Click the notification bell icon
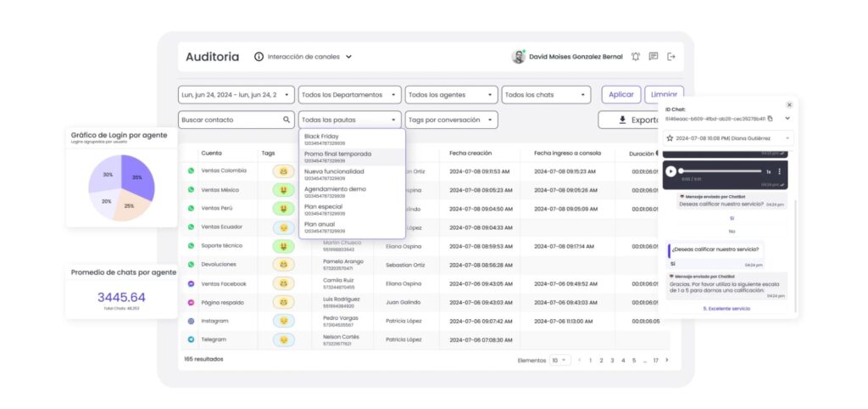868x409 pixels. 636,57
